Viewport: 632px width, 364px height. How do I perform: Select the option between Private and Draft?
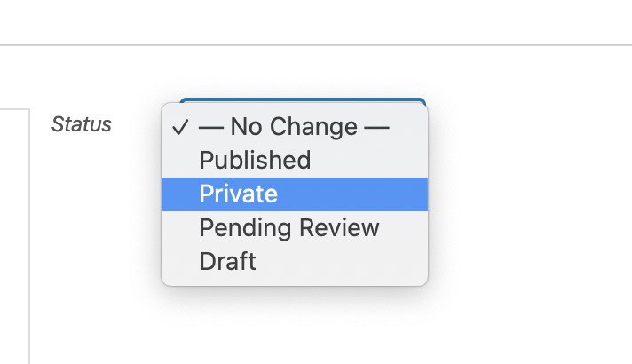pyautogui.click(x=288, y=228)
